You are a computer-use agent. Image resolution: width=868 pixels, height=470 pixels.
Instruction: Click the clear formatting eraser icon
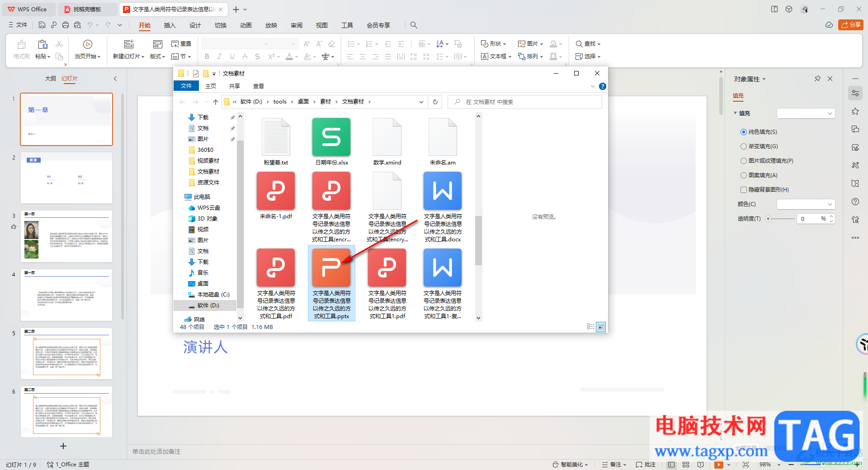tap(331, 44)
